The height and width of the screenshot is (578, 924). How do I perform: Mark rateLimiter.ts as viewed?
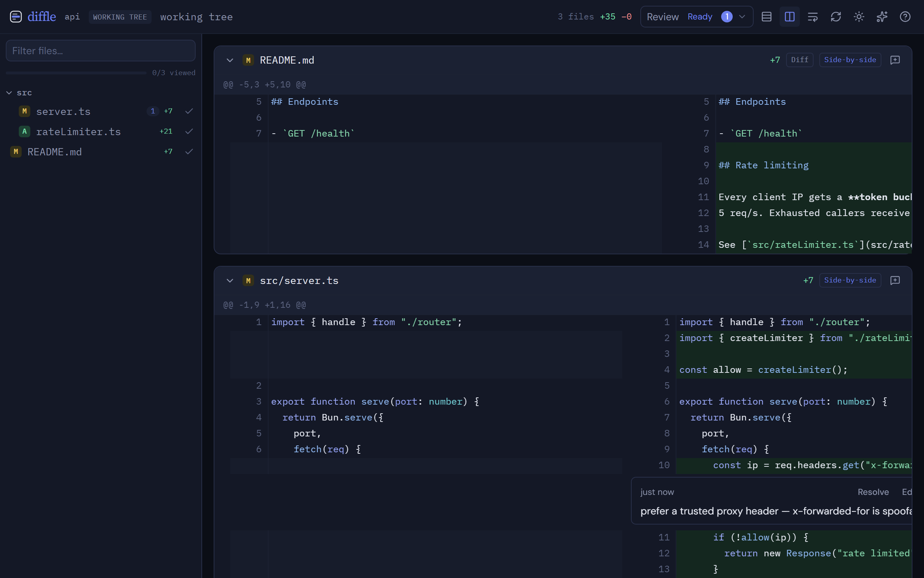point(189,131)
